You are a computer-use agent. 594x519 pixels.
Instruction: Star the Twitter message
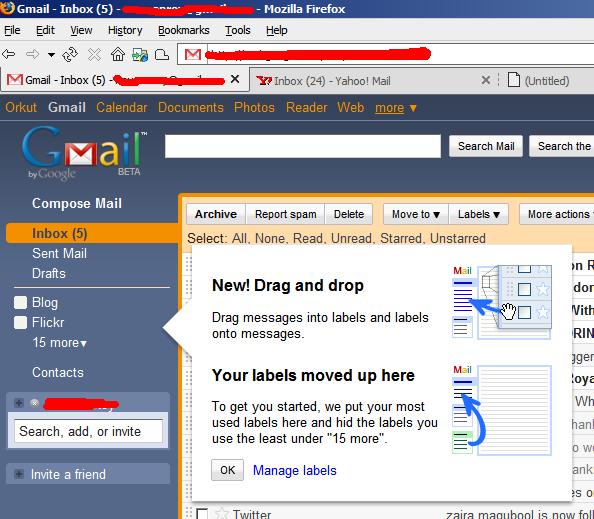(x=222, y=514)
